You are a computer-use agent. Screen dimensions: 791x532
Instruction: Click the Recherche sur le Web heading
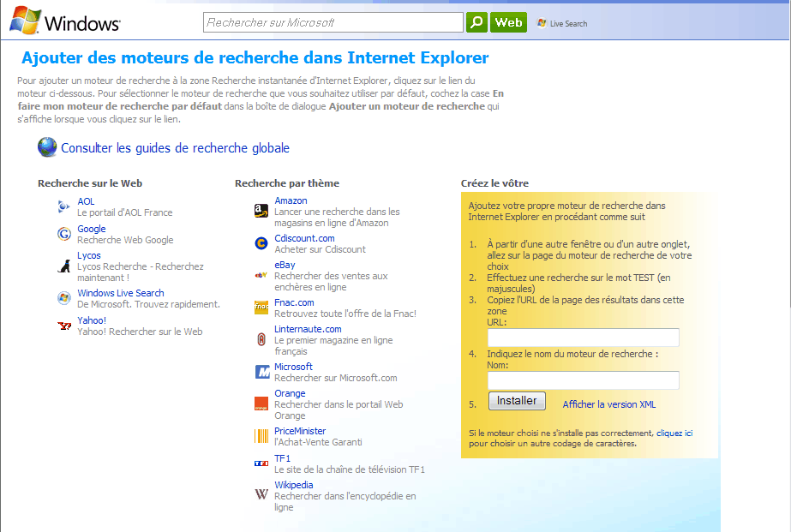(x=90, y=183)
